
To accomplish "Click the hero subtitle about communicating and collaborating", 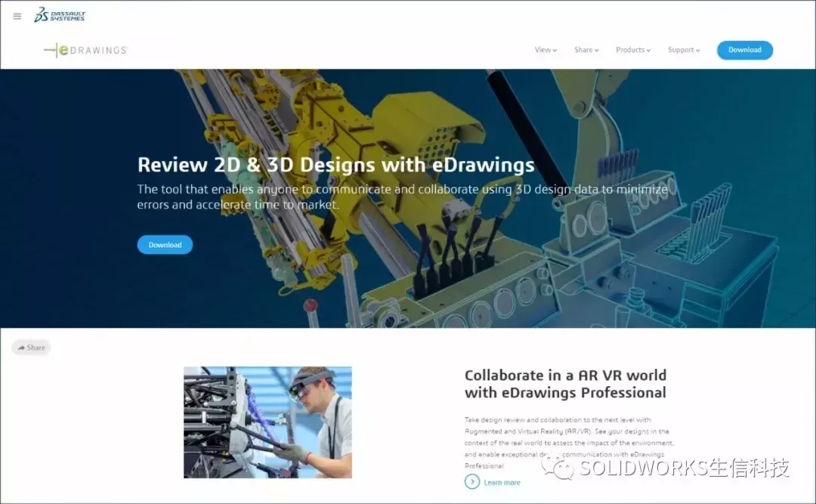I will (402, 196).
